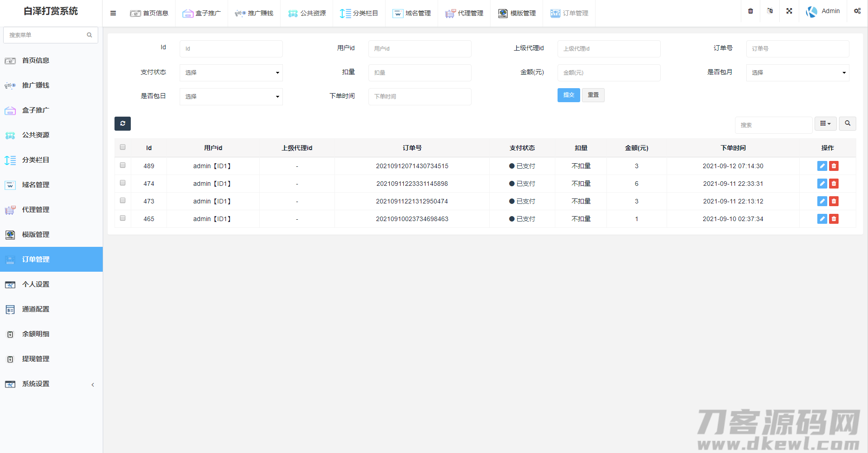
Task: Open the 支付状态 dropdown
Action: [231, 73]
